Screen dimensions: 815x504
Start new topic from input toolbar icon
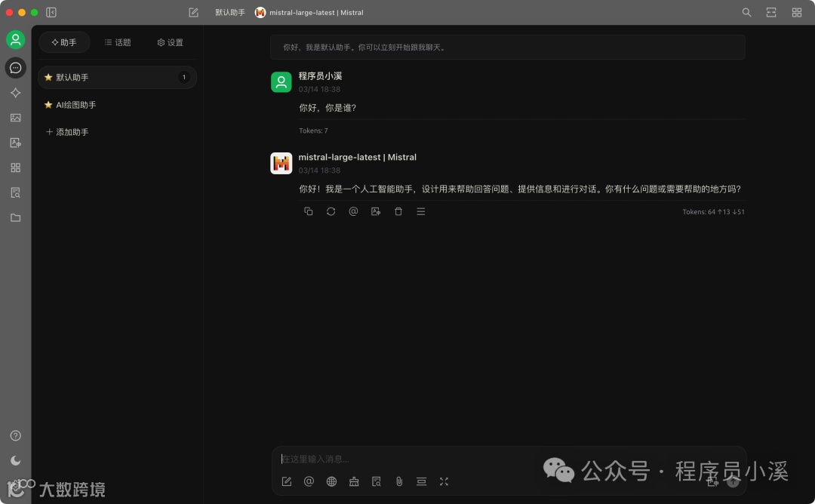(287, 481)
